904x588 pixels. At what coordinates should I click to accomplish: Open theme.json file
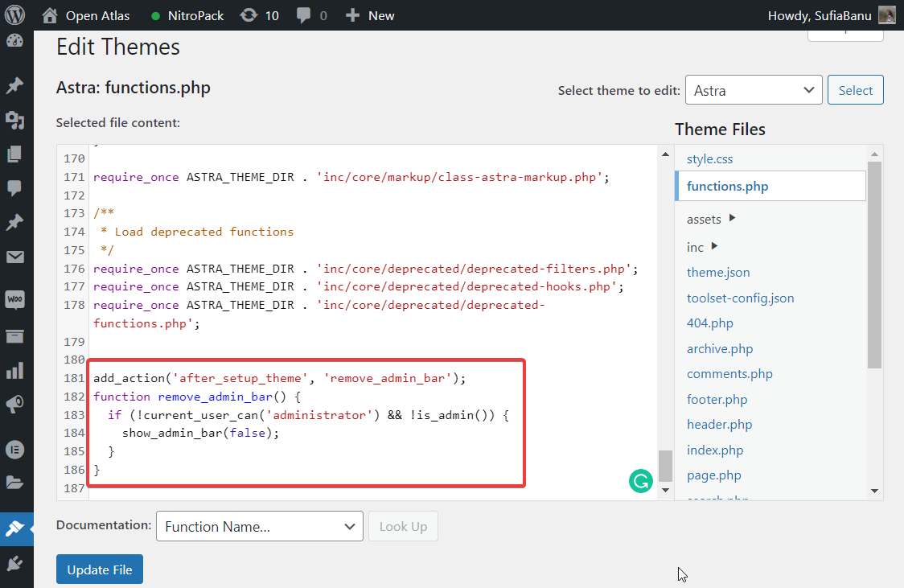(718, 272)
